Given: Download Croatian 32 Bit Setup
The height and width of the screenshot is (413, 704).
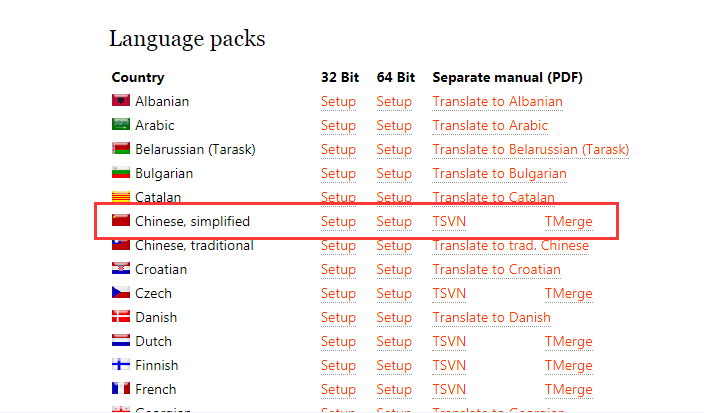Looking at the screenshot, I should [x=338, y=269].
